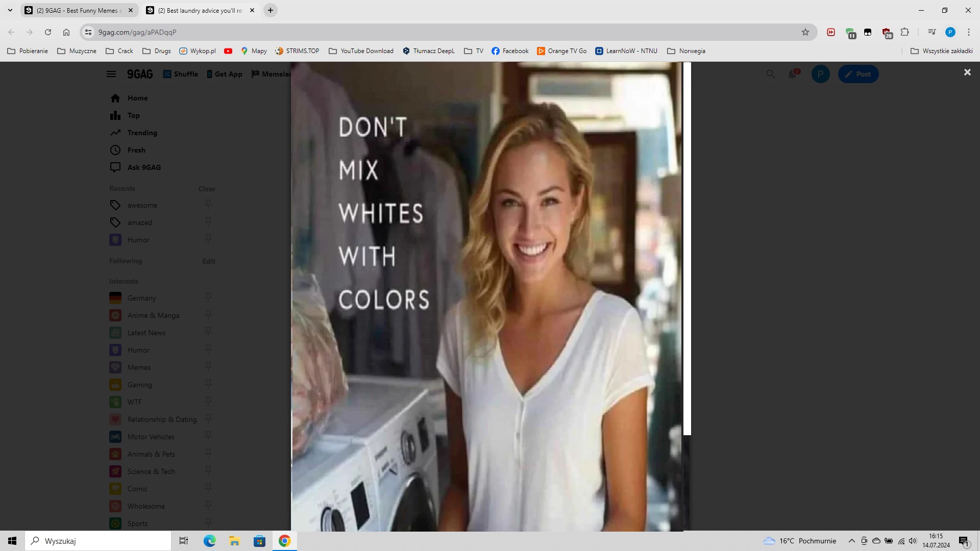
Task: Clear the Recents list
Action: point(206,189)
